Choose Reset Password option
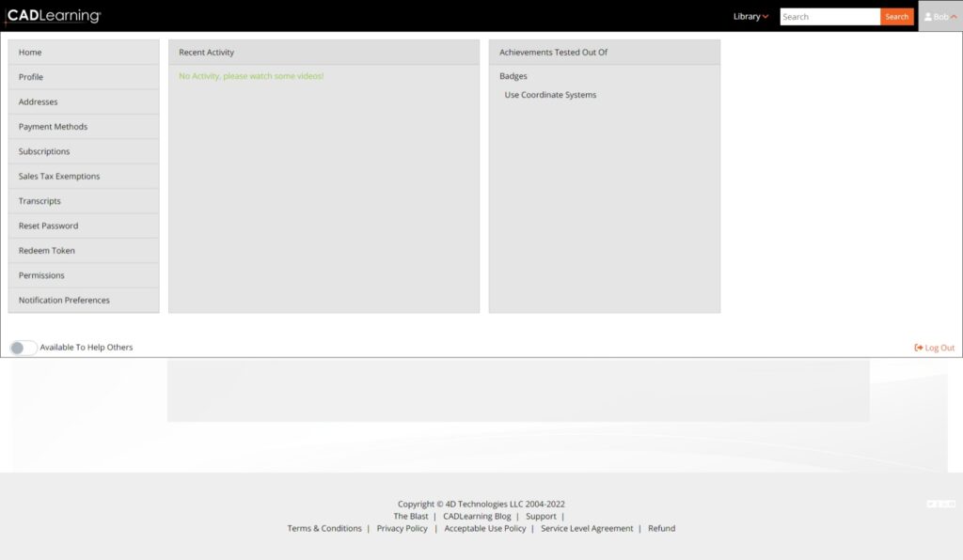Image resolution: width=963 pixels, height=560 pixels. (49, 226)
